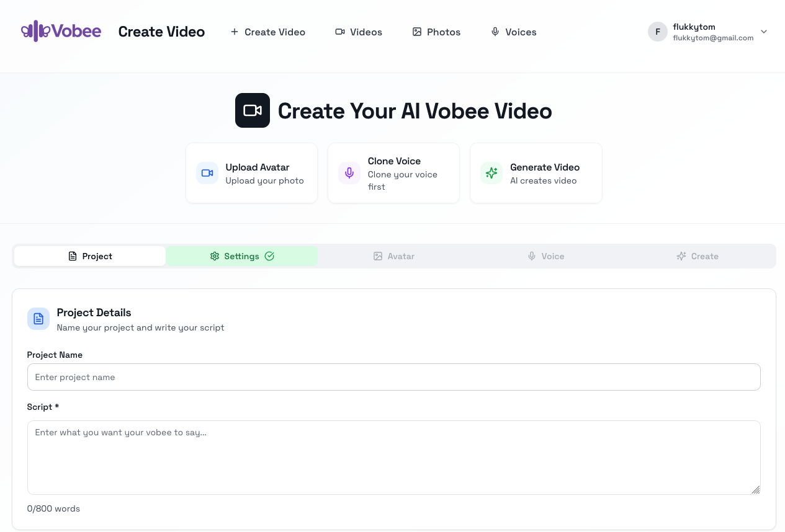Open the Photos nav item
The width and height of the screenshot is (785, 532).
click(436, 32)
